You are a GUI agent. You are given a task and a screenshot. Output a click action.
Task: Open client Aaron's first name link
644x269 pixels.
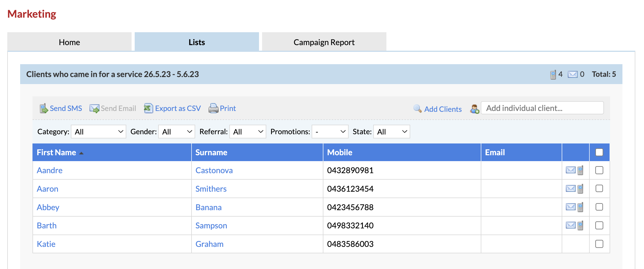[x=48, y=189]
